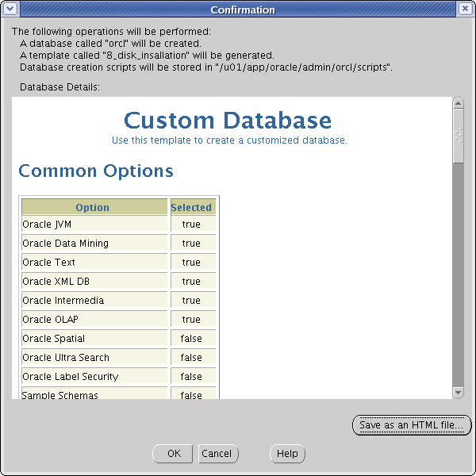
Task: Click the scrollbar track below the thumb
Action: [458, 273]
